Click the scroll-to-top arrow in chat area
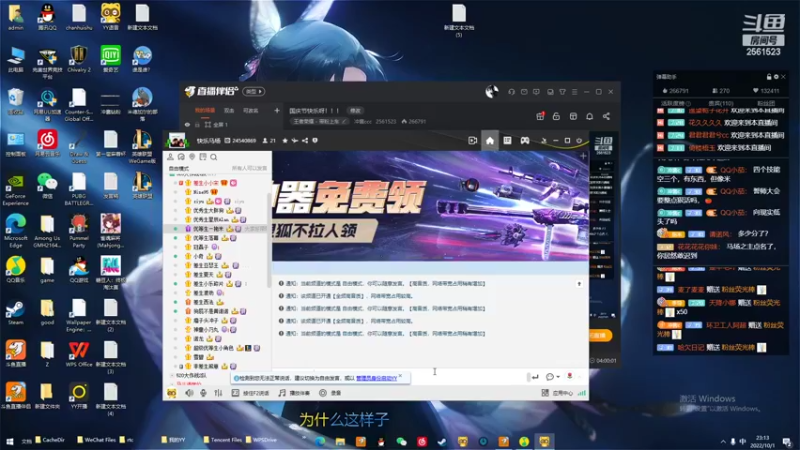Screen dimensions: 800x450 point(579,284)
